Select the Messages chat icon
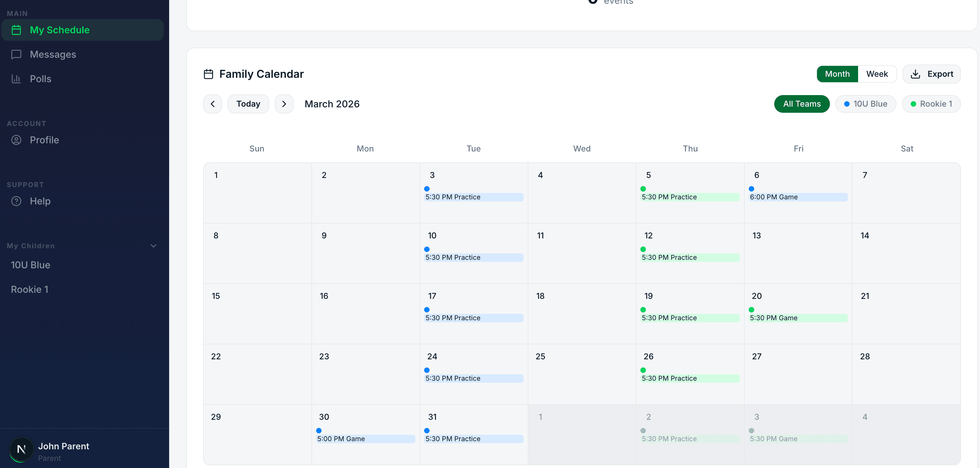Screen dimensions: 980x468 (x=16, y=54)
